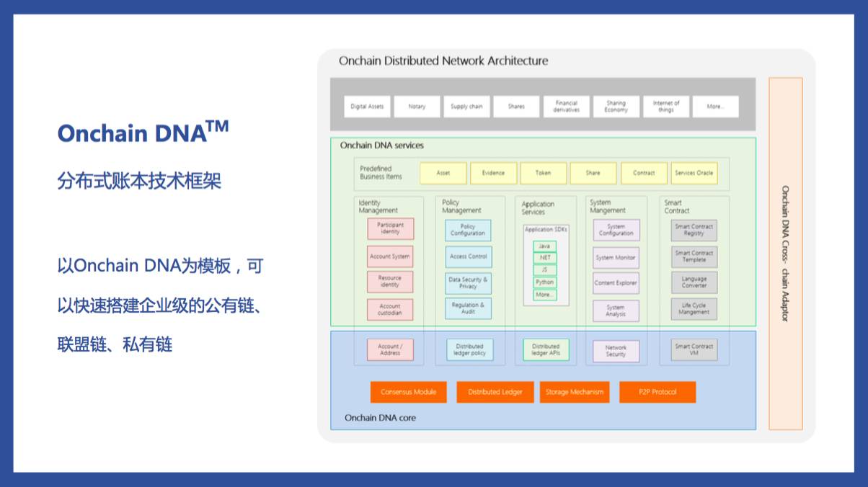Select the 'Participant identity' box
The width and height of the screenshot is (868, 487).
[390, 229]
